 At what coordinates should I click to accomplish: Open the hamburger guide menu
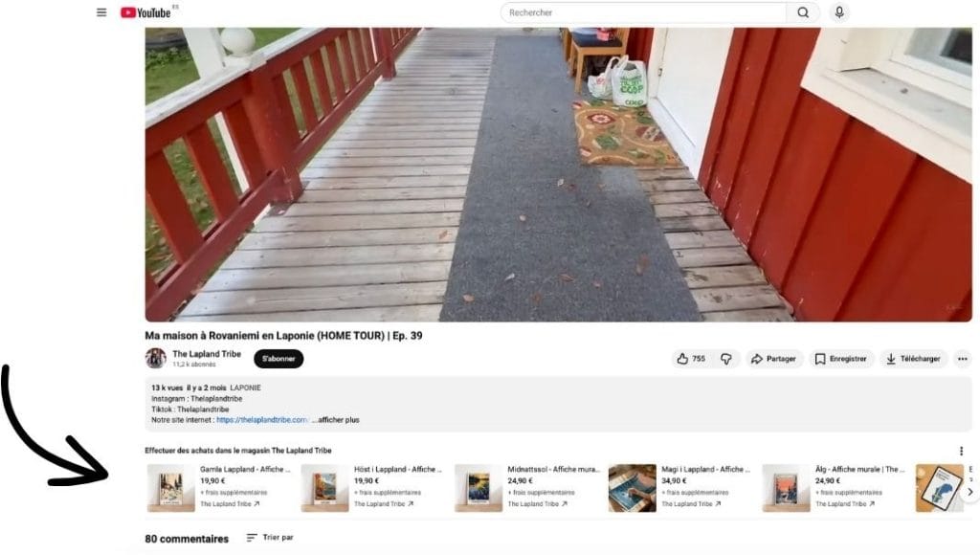pyautogui.click(x=101, y=12)
